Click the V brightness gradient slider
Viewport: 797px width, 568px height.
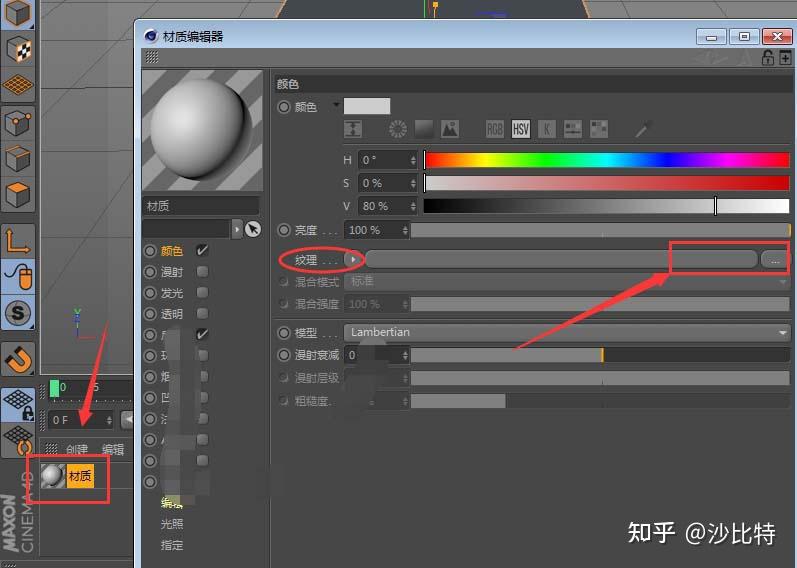tap(606, 206)
